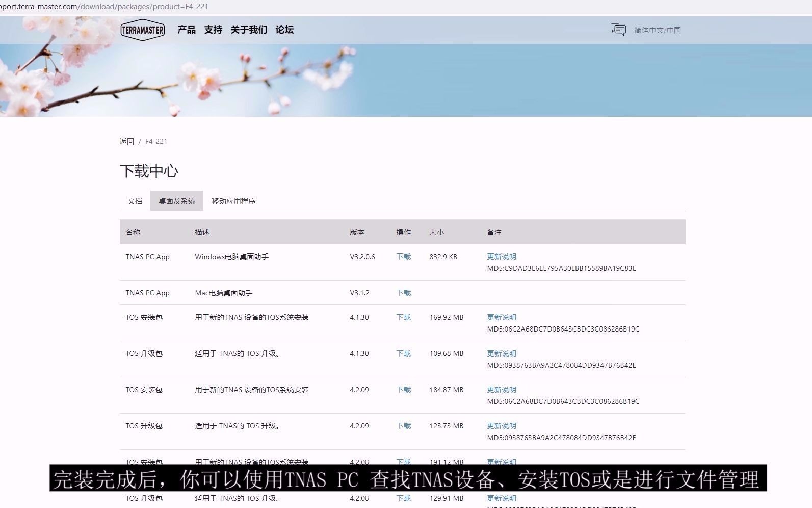
Task: Open 更新说明 for TOS 升级包 4.1.30
Action: (502, 353)
